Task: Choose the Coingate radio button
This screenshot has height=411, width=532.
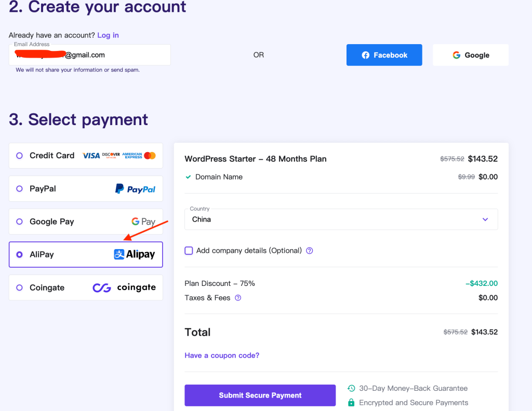Action: pyautogui.click(x=19, y=287)
